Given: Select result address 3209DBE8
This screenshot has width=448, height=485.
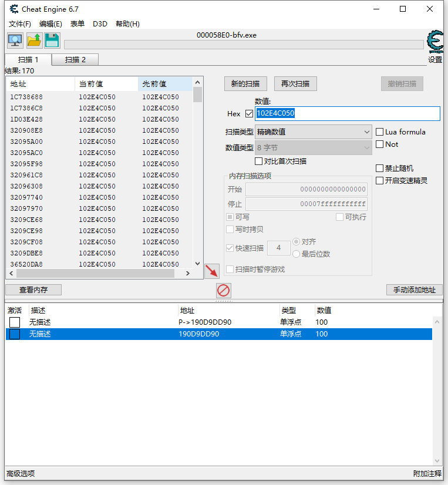Looking at the screenshot, I should tap(26, 253).
